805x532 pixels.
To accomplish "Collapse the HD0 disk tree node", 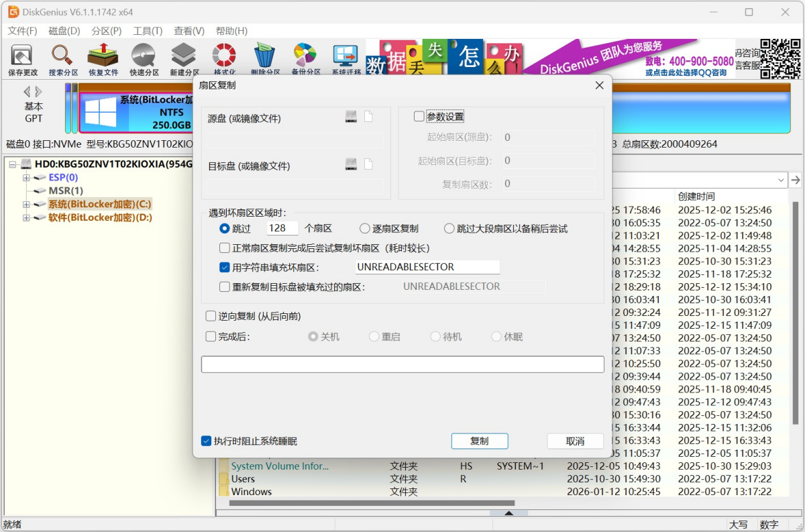I will pyautogui.click(x=13, y=164).
